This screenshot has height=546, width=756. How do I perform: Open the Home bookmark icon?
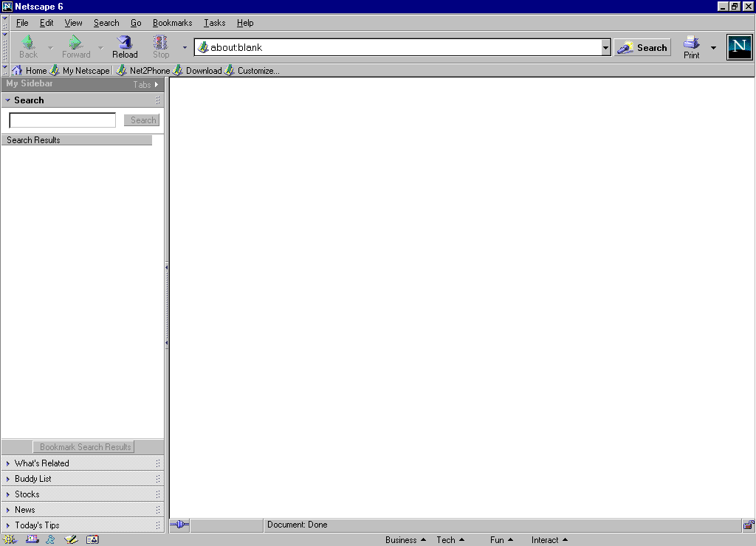[x=17, y=70]
